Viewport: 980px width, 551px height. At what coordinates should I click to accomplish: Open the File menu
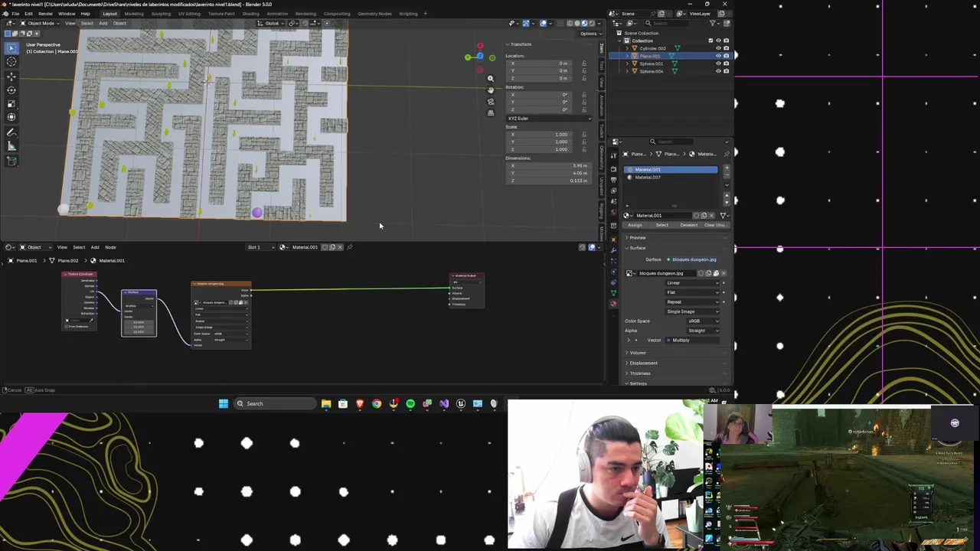15,14
